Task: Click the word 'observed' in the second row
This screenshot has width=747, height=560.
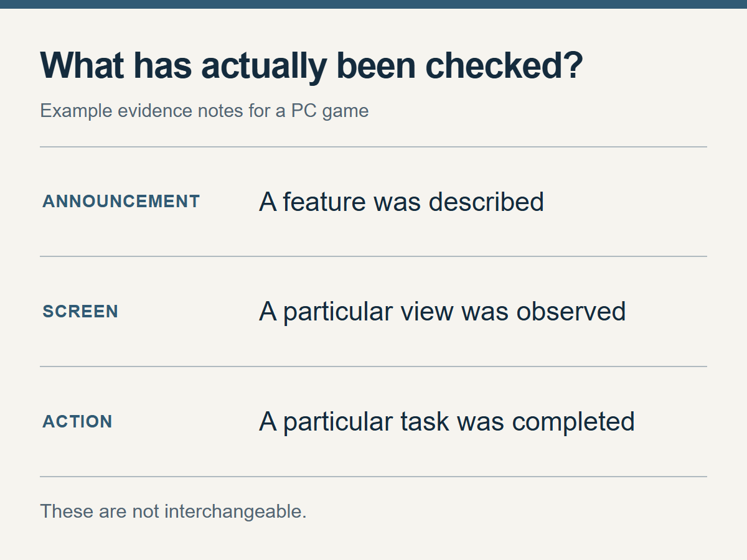Action: click(x=571, y=312)
